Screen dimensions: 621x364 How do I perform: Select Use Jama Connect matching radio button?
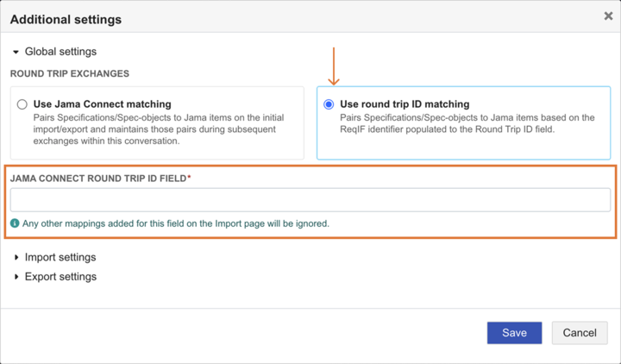[x=22, y=104]
